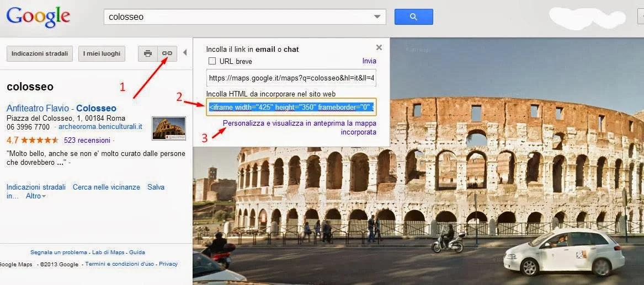Expand the Altro dropdown menu

[x=36, y=196]
